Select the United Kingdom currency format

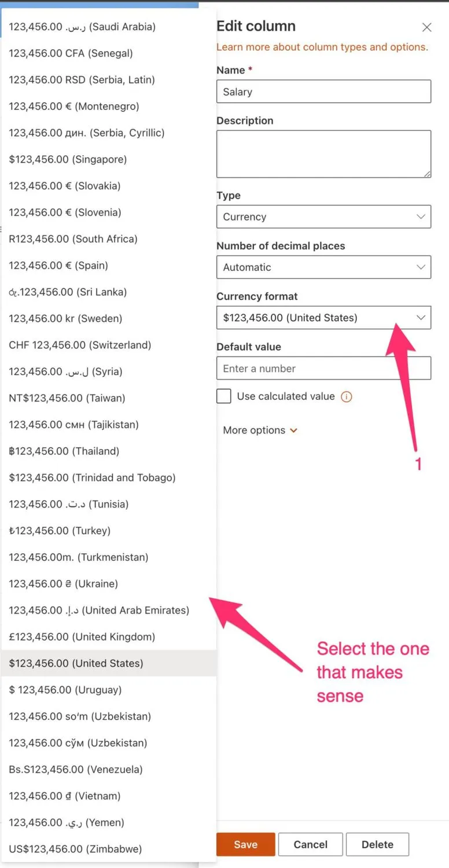pyautogui.click(x=82, y=637)
